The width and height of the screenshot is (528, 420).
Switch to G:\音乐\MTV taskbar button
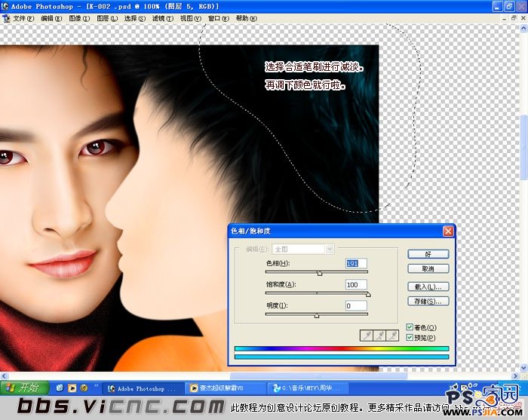pos(308,388)
